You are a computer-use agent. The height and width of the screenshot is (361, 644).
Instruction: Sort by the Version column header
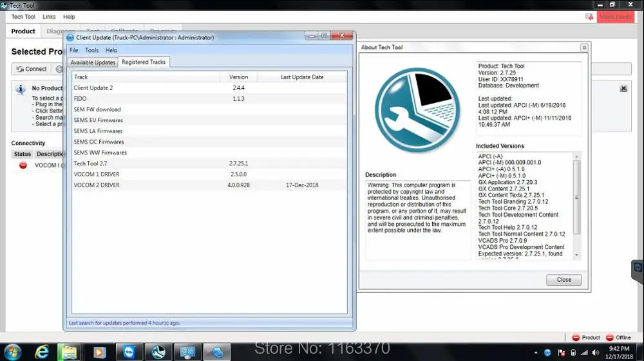click(239, 77)
